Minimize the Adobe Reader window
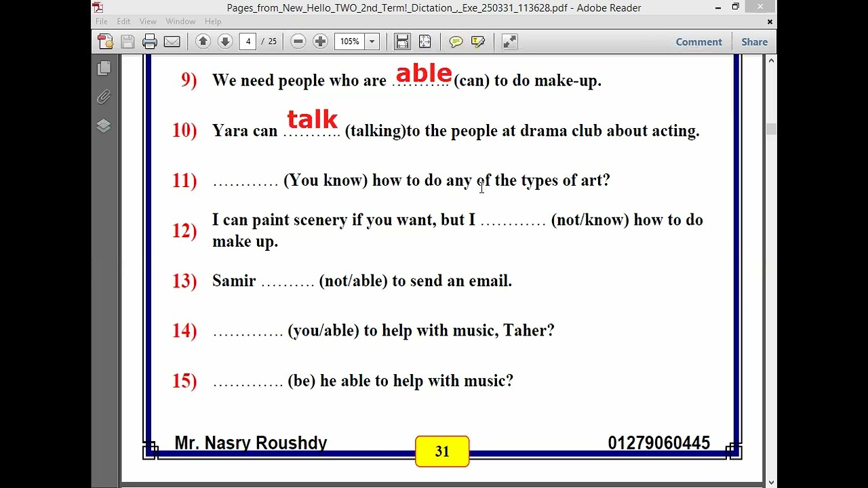The image size is (868, 488). tap(718, 7)
